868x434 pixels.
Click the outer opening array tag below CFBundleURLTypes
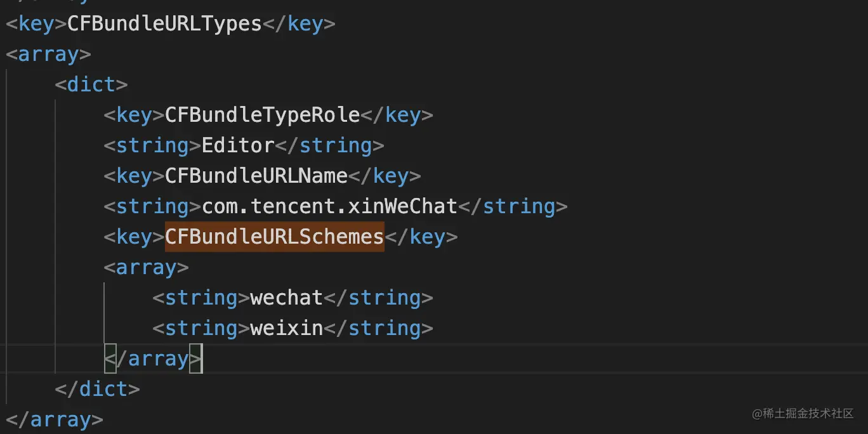[x=48, y=55]
